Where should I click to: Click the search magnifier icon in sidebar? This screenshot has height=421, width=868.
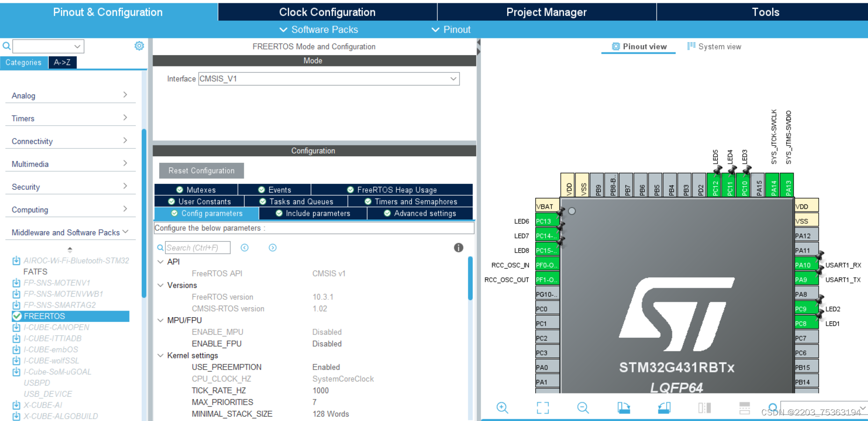(x=7, y=46)
